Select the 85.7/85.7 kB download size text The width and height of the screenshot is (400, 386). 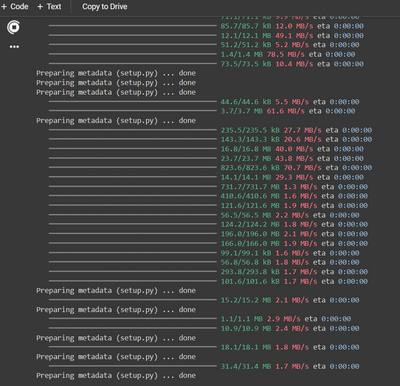coord(246,26)
